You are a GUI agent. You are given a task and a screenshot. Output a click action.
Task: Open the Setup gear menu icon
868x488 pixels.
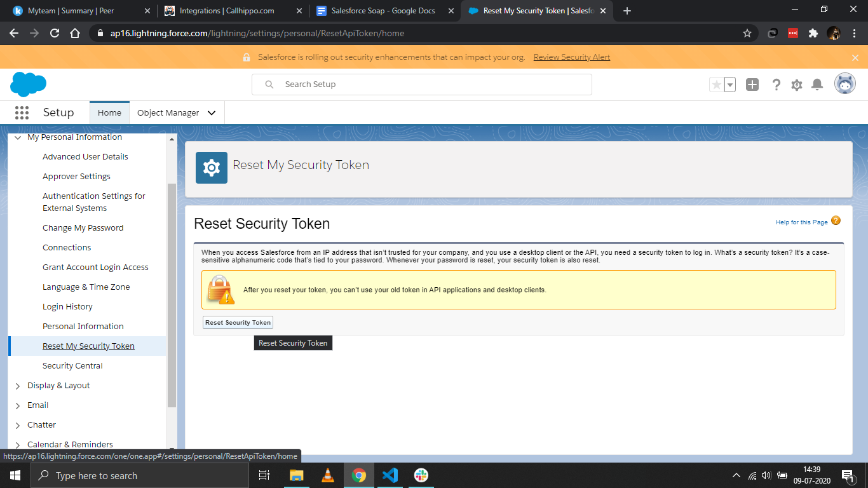click(x=797, y=85)
